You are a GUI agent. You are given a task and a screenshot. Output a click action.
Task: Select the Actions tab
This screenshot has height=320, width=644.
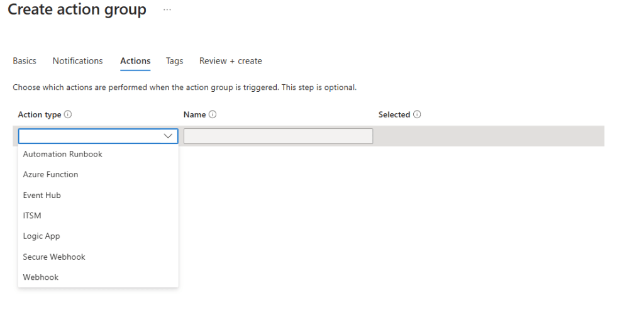[135, 61]
